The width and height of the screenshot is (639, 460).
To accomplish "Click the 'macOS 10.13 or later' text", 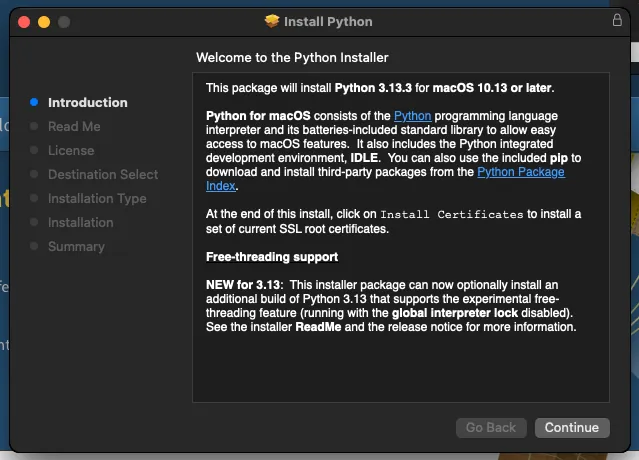I will pos(492,88).
